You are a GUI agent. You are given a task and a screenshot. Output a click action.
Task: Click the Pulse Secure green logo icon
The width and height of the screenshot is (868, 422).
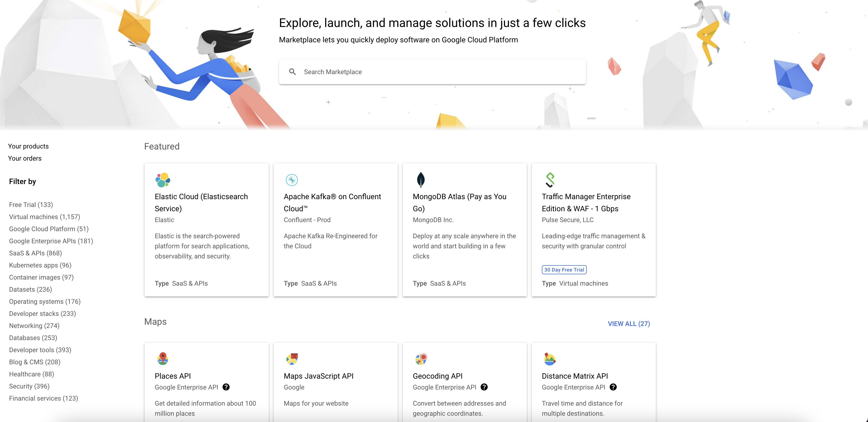(x=550, y=180)
